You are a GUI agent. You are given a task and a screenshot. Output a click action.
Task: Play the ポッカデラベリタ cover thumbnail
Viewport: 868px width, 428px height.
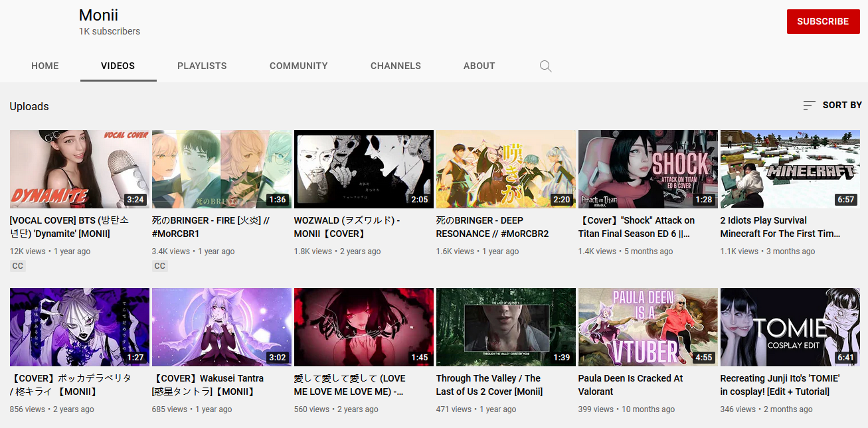pyautogui.click(x=80, y=327)
